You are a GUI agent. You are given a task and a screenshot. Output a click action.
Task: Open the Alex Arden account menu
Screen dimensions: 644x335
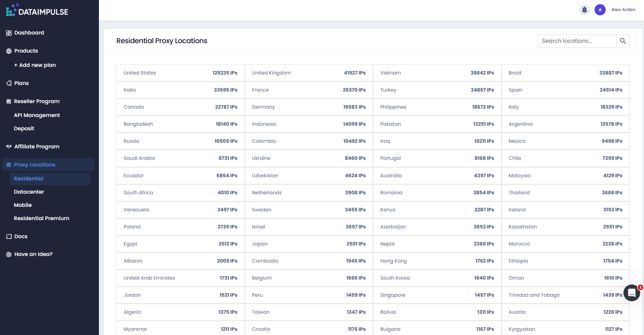click(623, 10)
